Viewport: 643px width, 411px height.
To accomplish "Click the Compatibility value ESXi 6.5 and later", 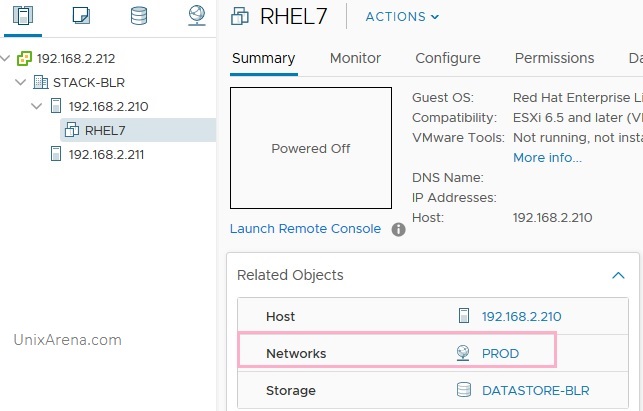I will pos(577,118).
